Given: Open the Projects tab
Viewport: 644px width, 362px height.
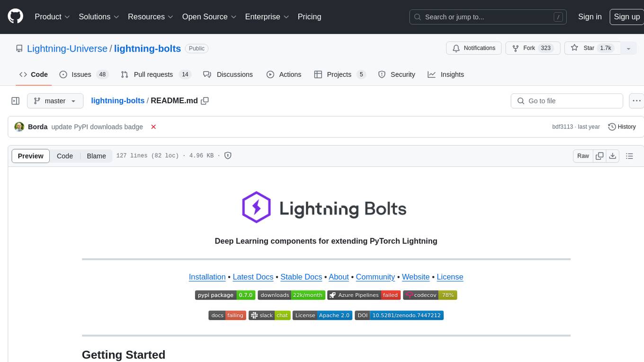Looking at the screenshot, I should click(340, 74).
